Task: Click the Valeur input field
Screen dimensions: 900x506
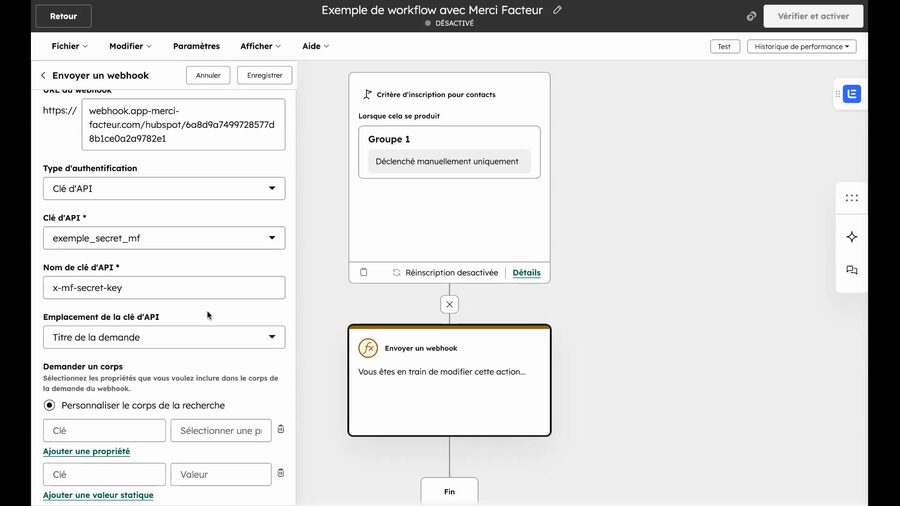Action: point(221,474)
